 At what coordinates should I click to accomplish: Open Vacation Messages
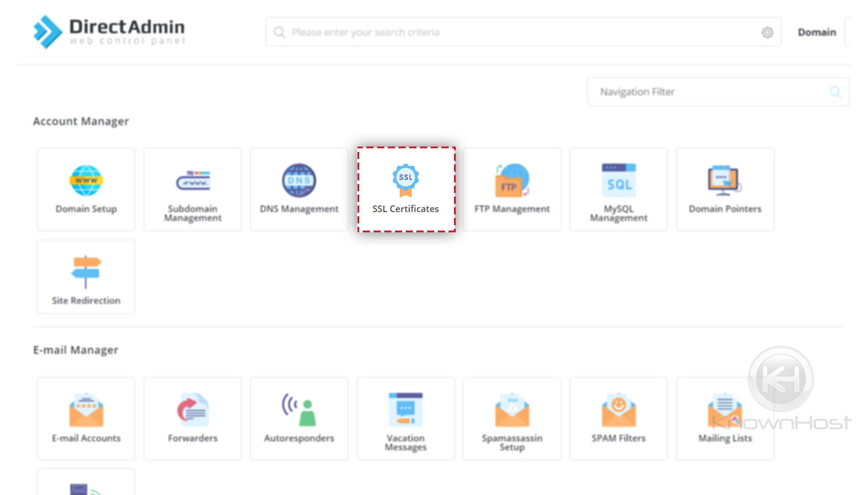[x=406, y=418]
